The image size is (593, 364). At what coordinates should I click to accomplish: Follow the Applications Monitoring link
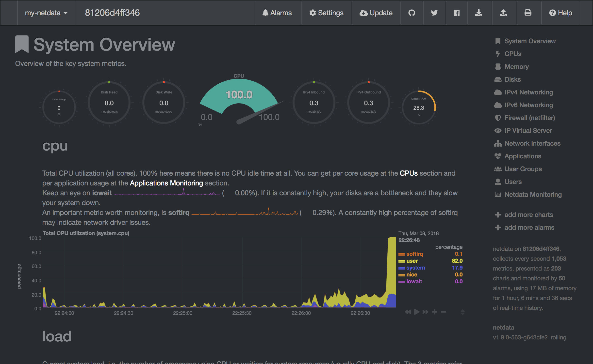coord(166,183)
